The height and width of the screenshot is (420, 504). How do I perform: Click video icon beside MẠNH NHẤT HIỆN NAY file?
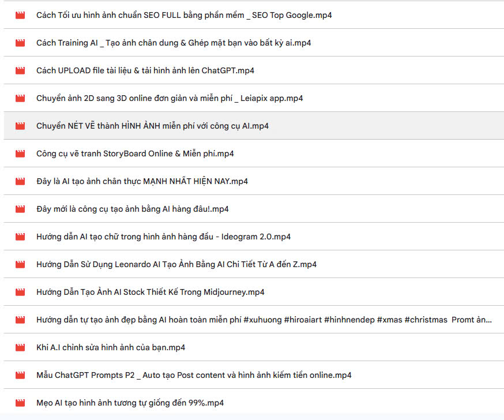[20, 181]
